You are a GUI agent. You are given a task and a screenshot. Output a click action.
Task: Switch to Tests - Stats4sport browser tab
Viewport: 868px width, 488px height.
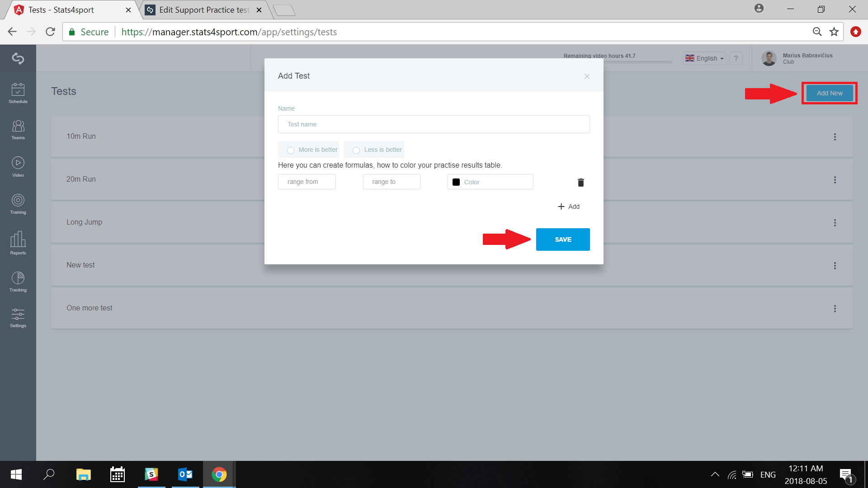72,10
